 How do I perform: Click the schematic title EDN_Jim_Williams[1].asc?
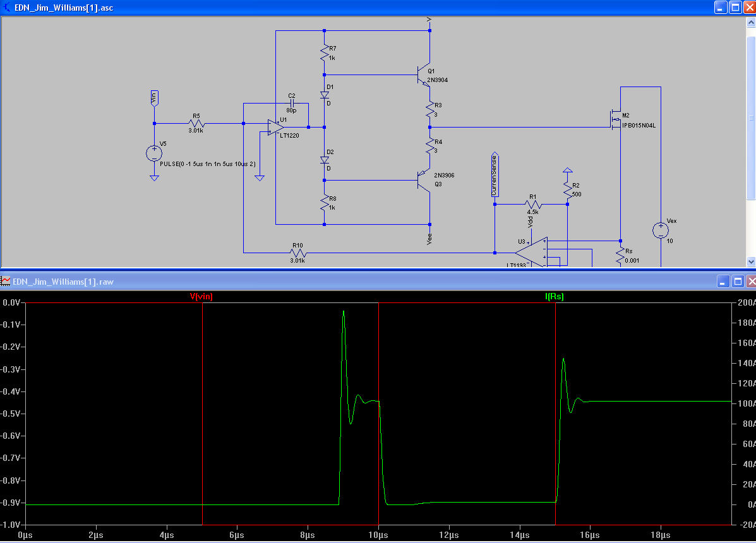(x=64, y=8)
